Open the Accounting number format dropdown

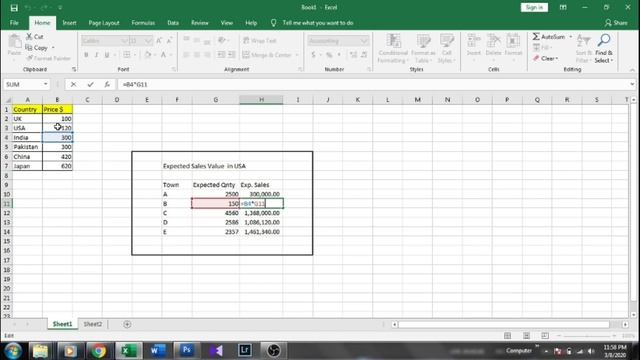click(x=364, y=41)
